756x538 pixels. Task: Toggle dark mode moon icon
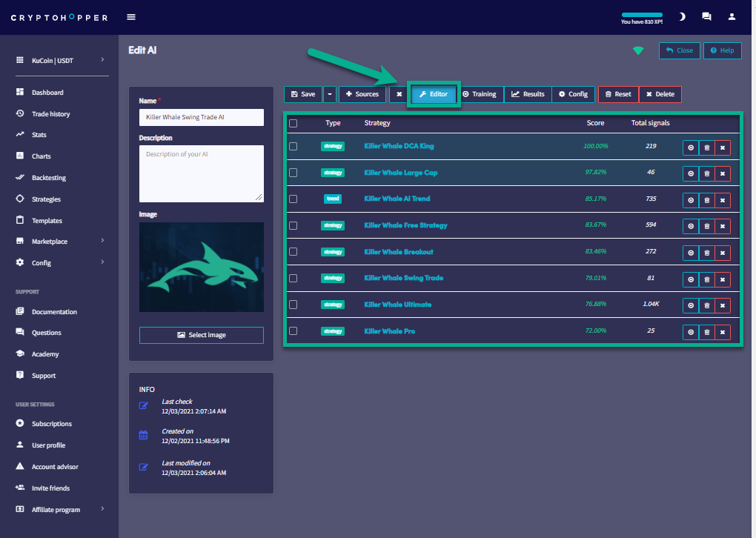pos(682,16)
